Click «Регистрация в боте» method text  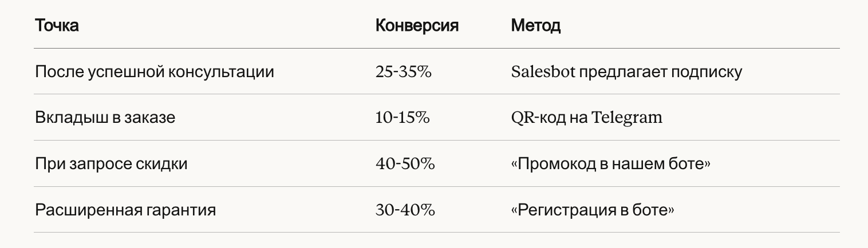(x=592, y=210)
